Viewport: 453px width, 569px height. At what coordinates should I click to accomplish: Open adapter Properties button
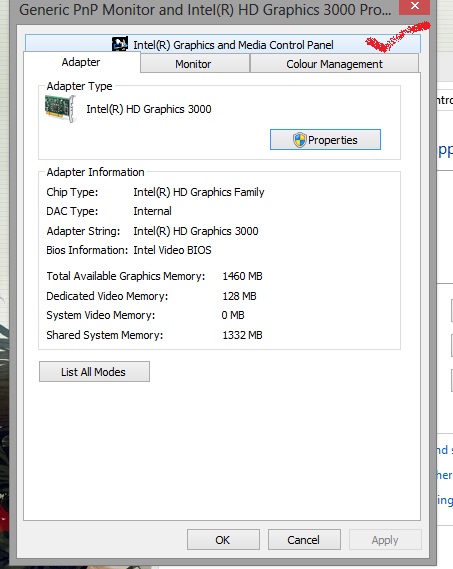click(325, 140)
